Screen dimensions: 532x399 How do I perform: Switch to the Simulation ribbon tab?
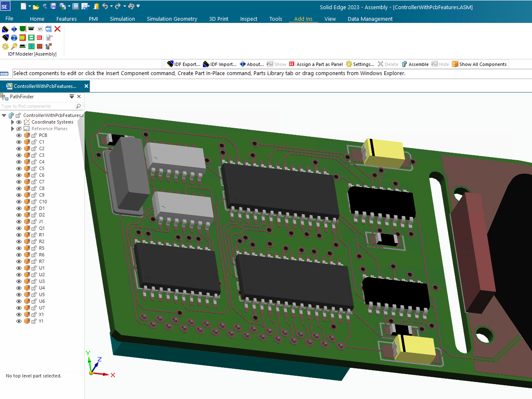coord(122,19)
